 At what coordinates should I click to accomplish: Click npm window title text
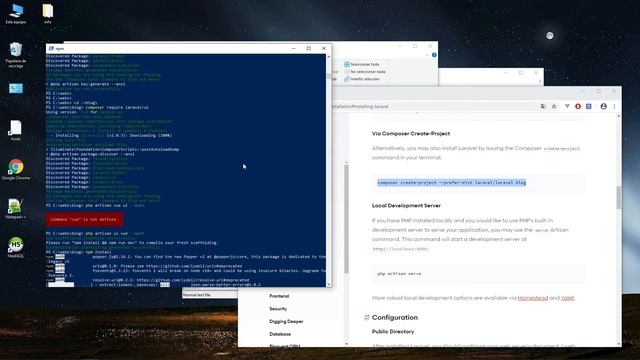tap(60, 48)
